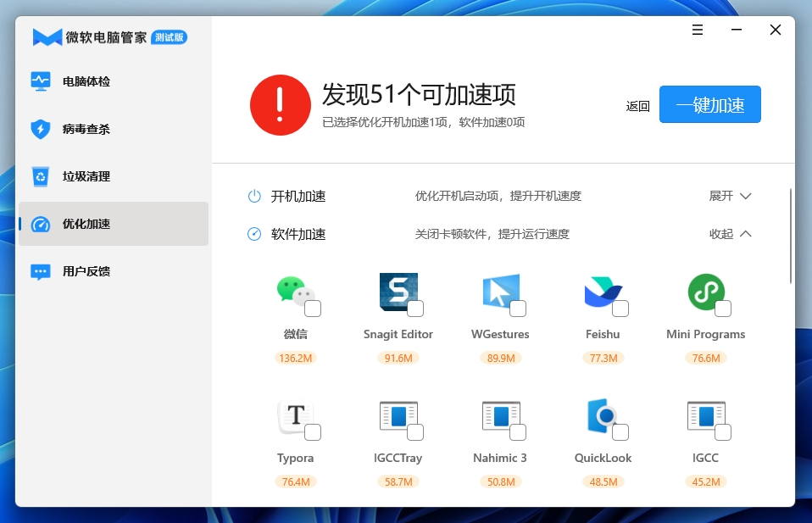Click the 77.3M memory tag
Screen dimensions: 812x523
(x=603, y=359)
